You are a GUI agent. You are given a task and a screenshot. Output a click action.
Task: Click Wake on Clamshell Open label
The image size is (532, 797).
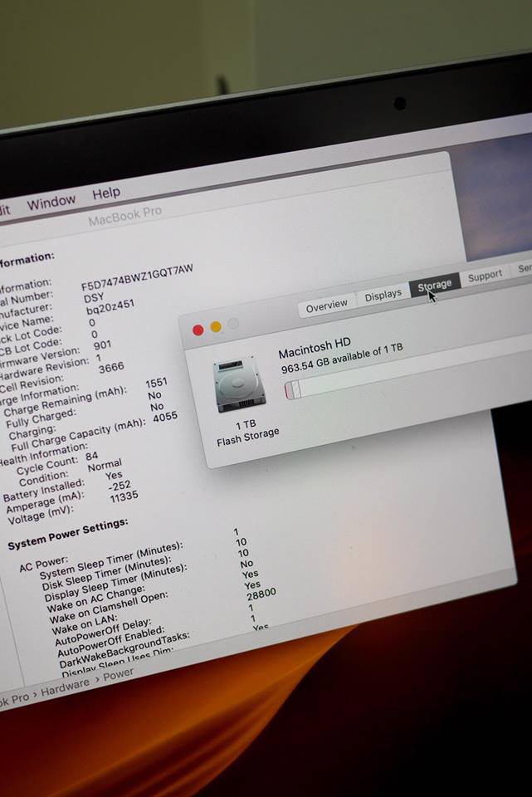108,608
